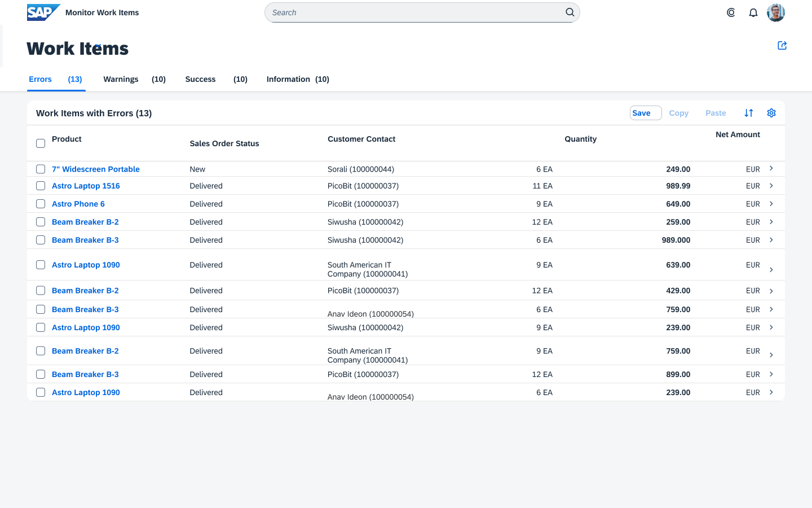This screenshot has width=812, height=508.
Task: Tick checkbox for Beam Breaker B-3 759.00 row
Action: click(x=41, y=309)
